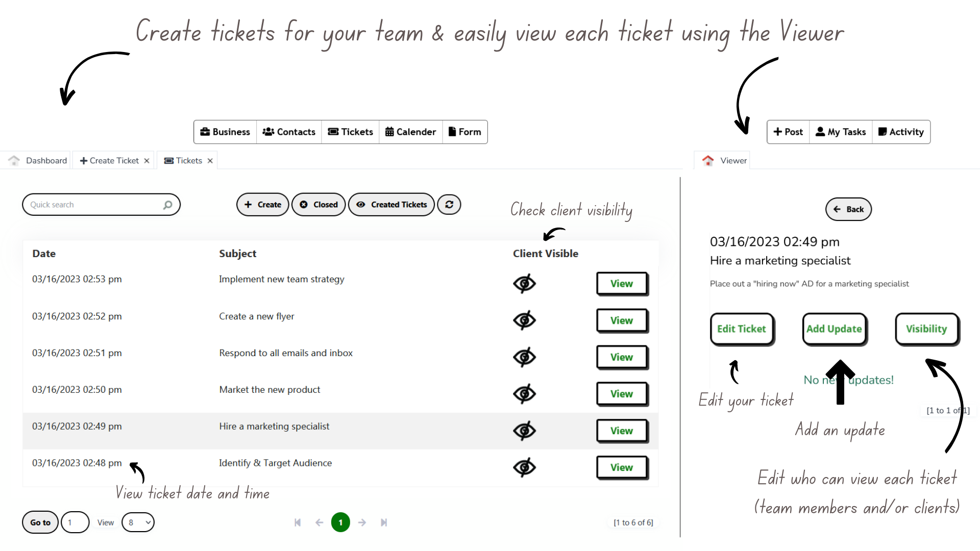The image size is (980, 551).
Task: Select page 1 green pagination circle
Action: [x=340, y=522]
